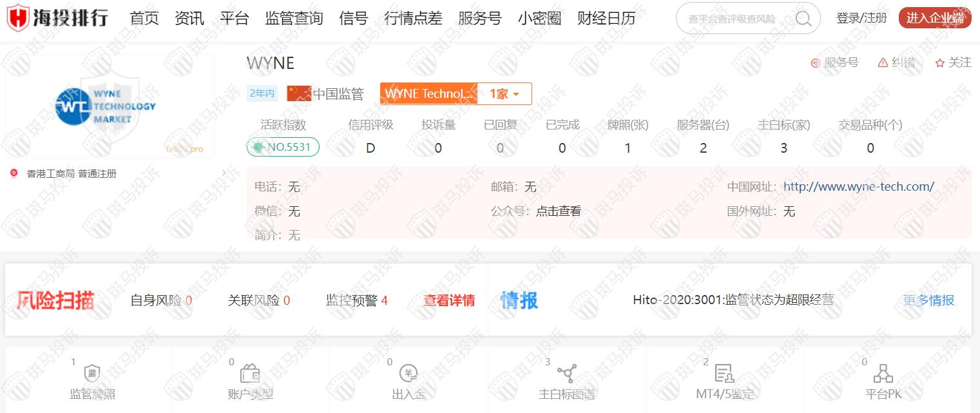
Task: Open the 主白标图谱 network icon
Action: 567,374
